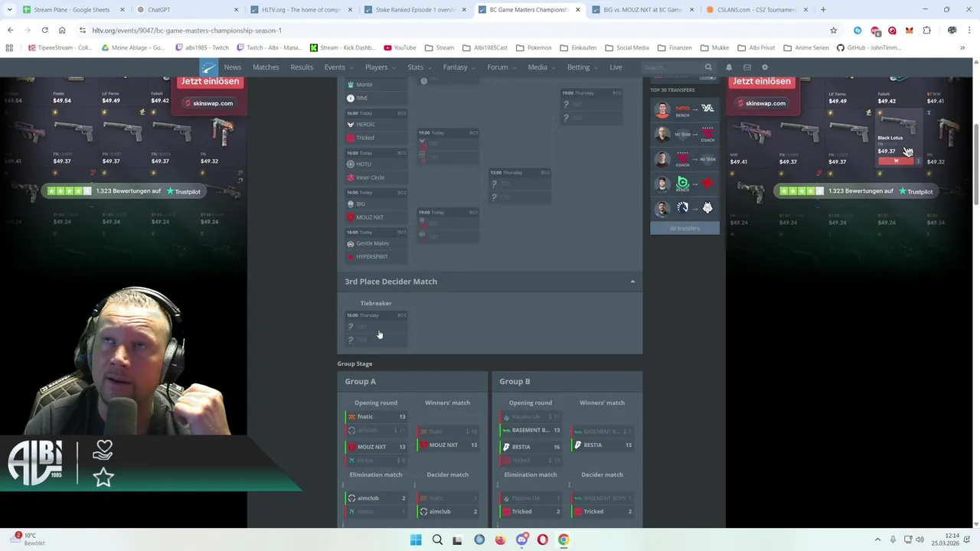The image size is (980, 551).
Task: Click fnatic in Group A opening round
Action: coord(376,416)
